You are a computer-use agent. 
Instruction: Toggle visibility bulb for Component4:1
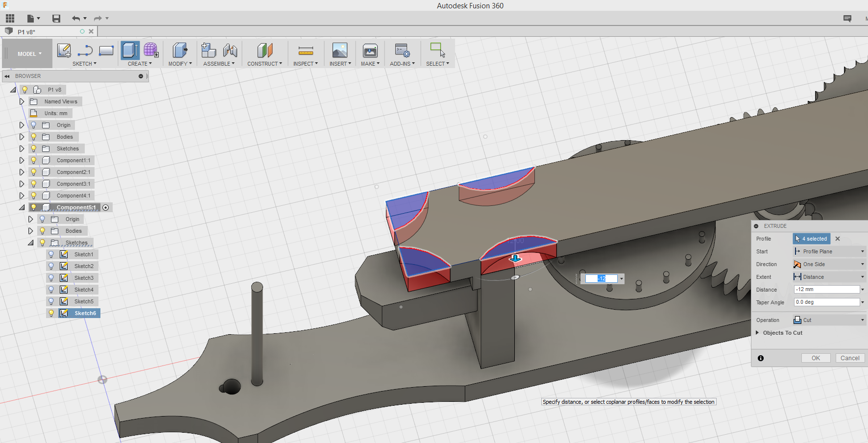34,196
